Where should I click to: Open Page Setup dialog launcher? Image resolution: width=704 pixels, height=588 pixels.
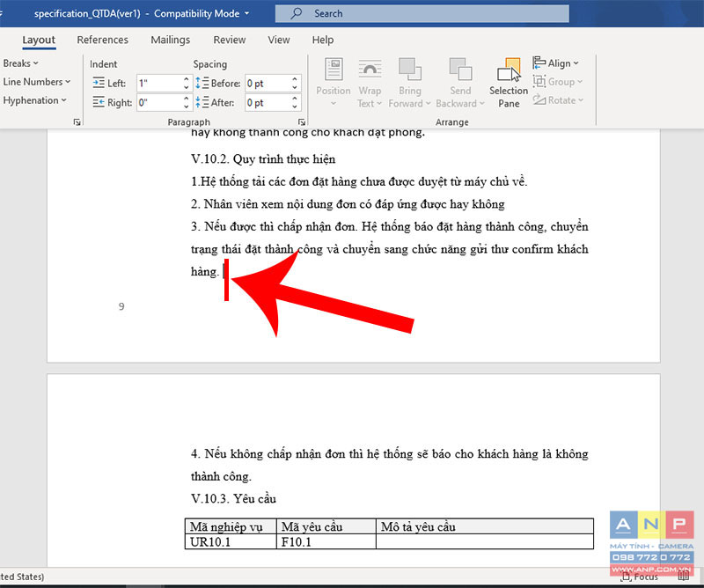pyautogui.click(x=77, y=122)
